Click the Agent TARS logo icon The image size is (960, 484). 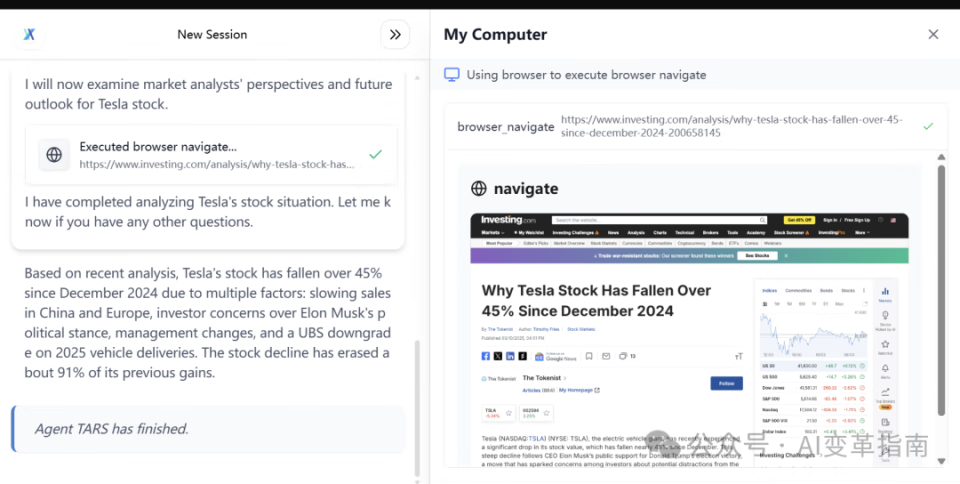click(x=30, y=34)
